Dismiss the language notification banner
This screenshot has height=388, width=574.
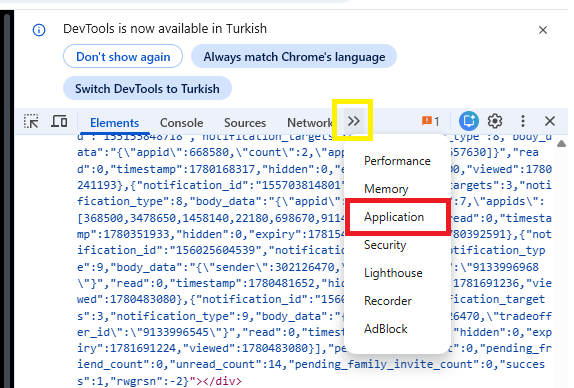coord(543,30)
